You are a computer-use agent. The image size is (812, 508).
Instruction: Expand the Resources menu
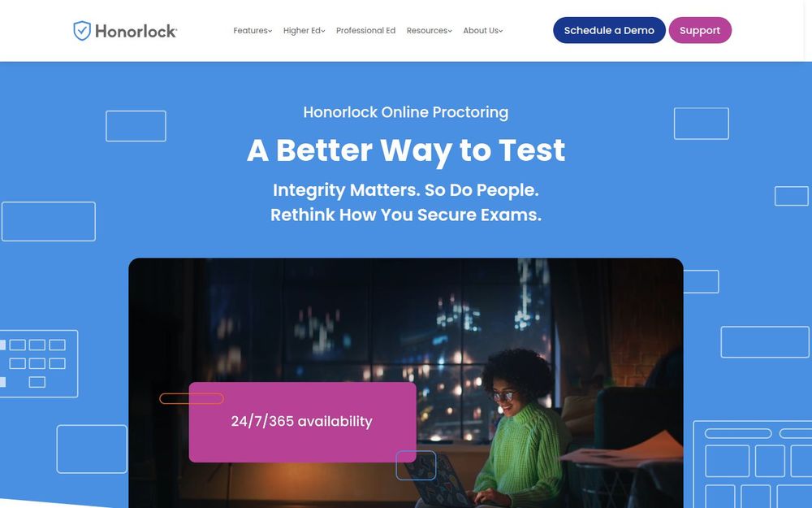click(429, 31)
